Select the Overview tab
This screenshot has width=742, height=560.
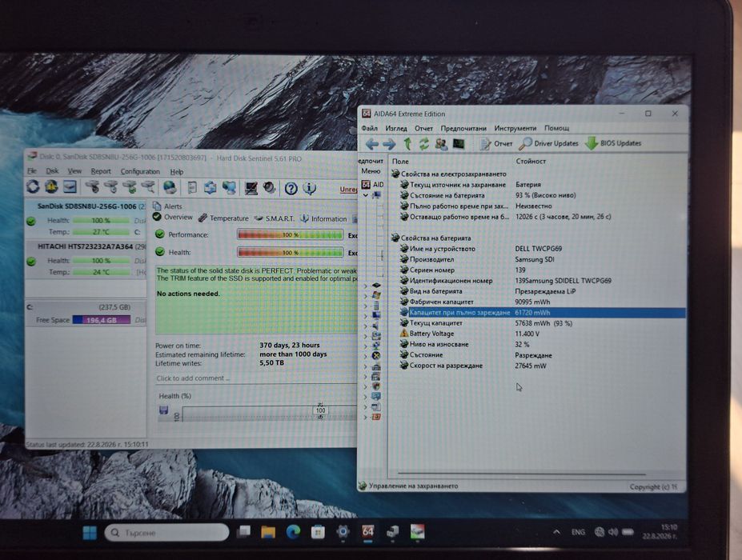point(173,217)
